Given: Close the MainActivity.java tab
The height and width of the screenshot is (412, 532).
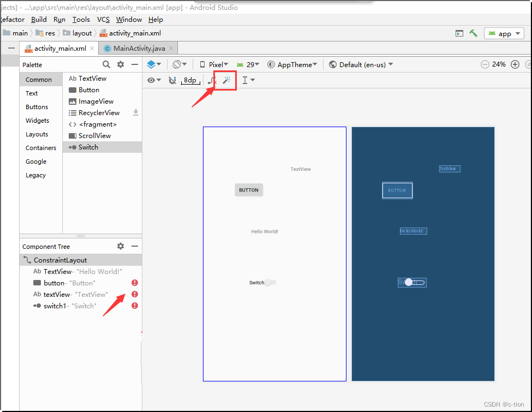Looking at the screenshot, I should click(171, 49).
